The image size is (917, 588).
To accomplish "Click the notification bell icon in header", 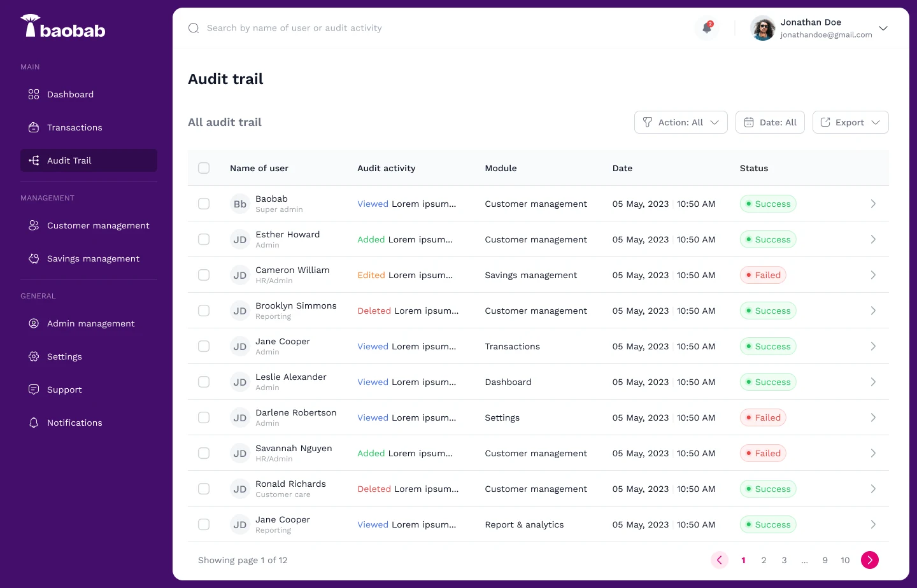I will tap(707, 28).
